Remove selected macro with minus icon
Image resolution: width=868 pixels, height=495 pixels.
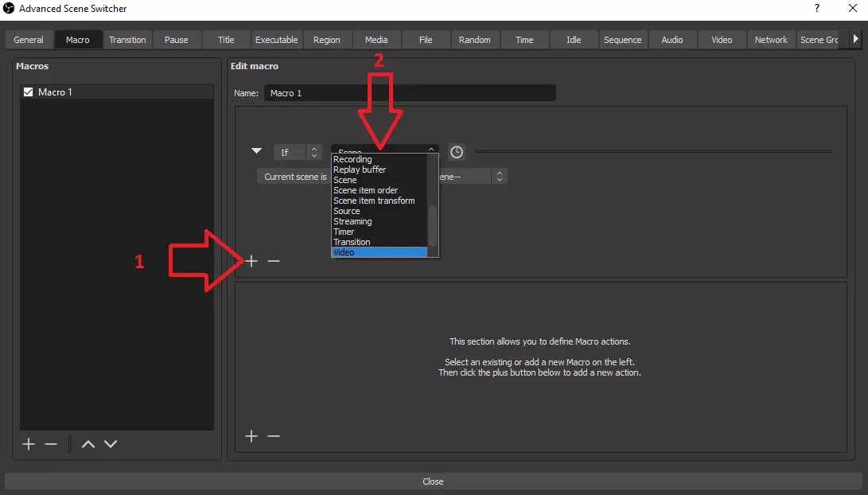point(51,444)
